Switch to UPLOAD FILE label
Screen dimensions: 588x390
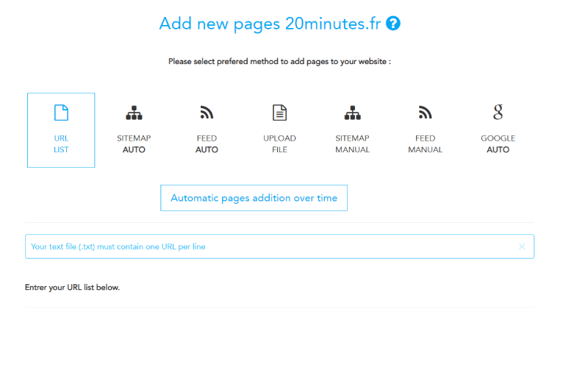(x=279, y=143)
